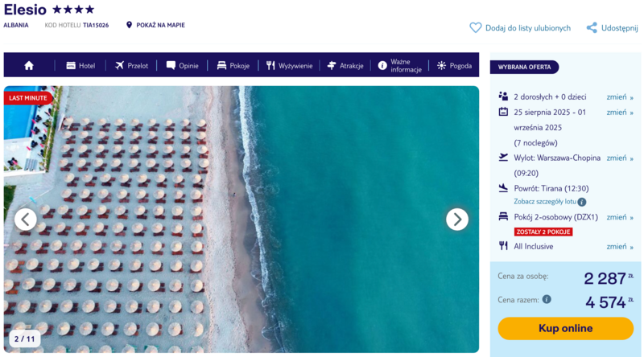
Task: Open the Przelot flight tab
Action: point(131,66)
